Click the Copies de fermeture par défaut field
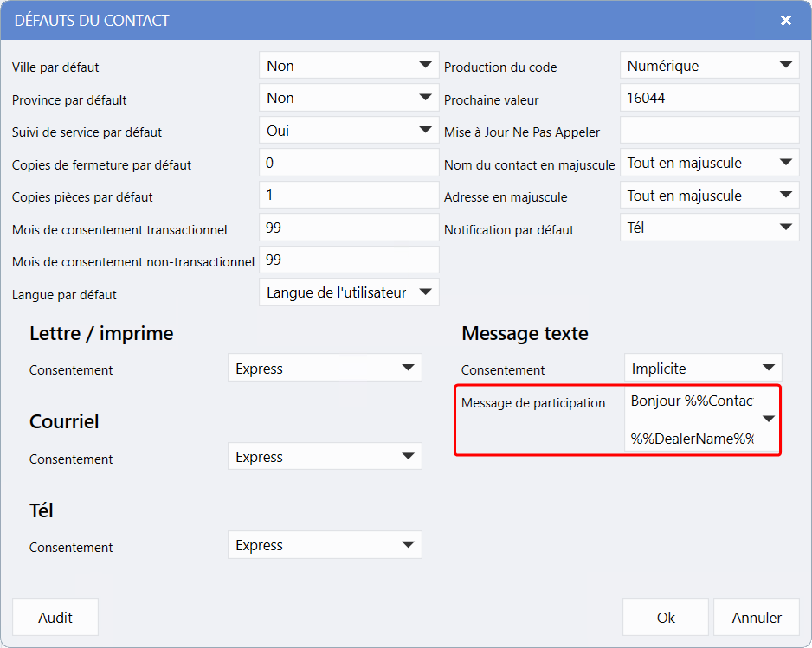This screenshot has width=812, height=648. coord(349,164)
